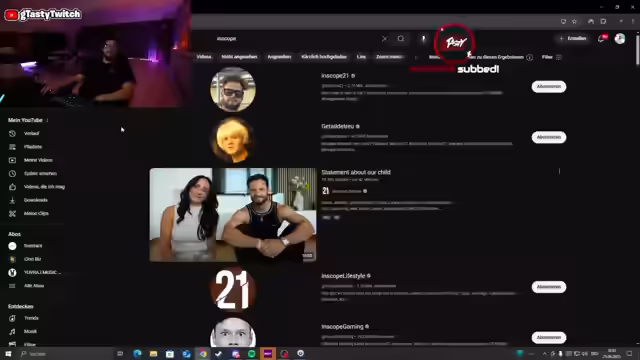Expand the Mein YouTube section chevron
This screenshot has width=640, height=360.
click(x=47, y=120)
